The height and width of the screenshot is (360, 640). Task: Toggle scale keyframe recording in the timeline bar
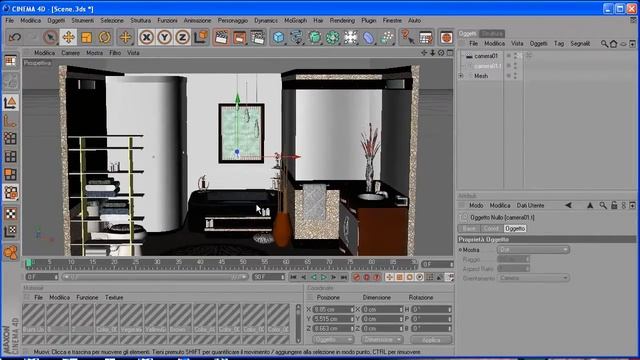tap(400, 277)
